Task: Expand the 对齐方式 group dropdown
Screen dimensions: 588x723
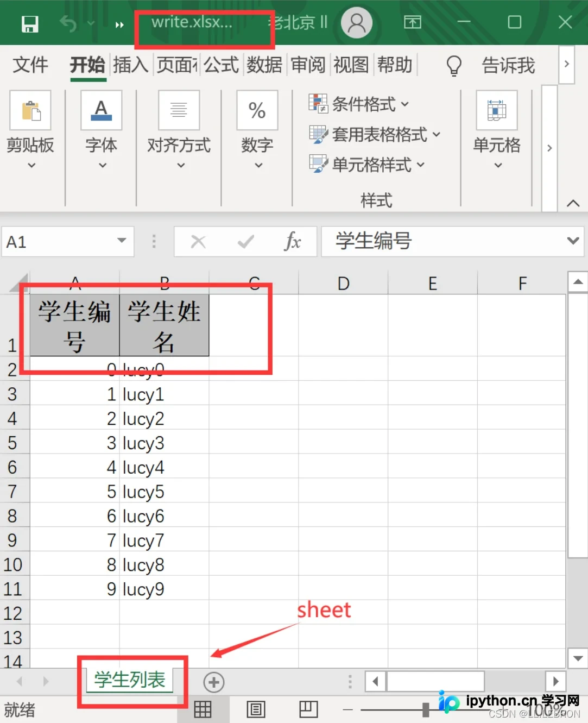Action: (x=181, y=165)
